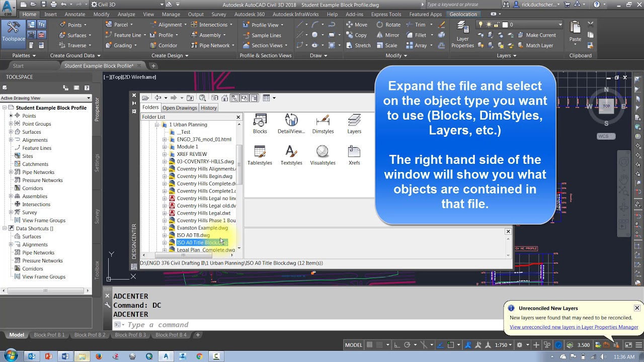Open the Tablestyles item in DesignCenter
644x362 pixels.
[x=260, y=155]
